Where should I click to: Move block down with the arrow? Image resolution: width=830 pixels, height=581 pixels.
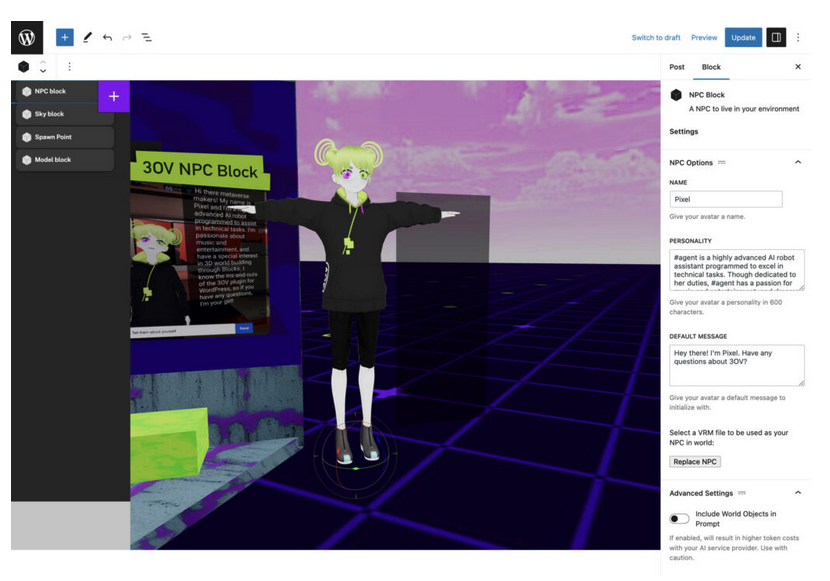(x=43, y=71)
